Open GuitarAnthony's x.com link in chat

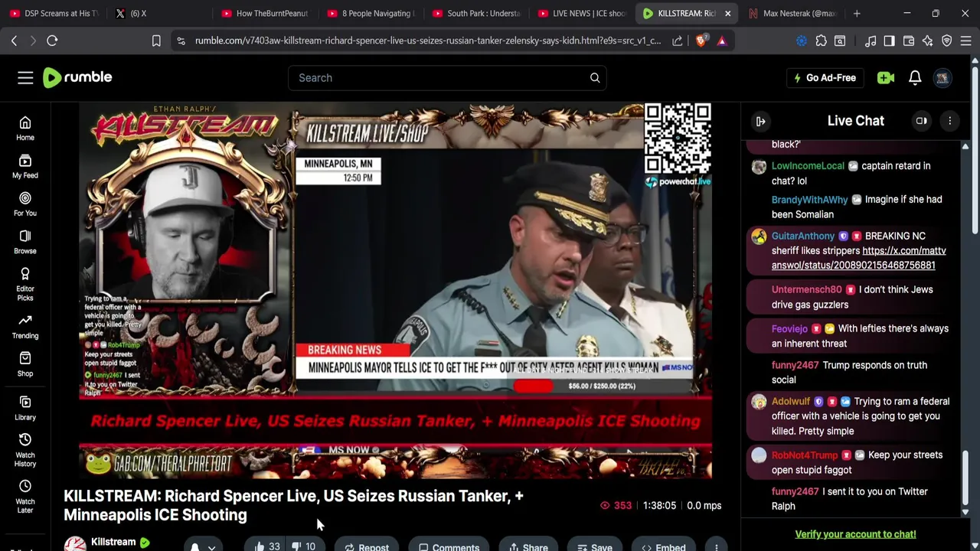click(858, 258)
